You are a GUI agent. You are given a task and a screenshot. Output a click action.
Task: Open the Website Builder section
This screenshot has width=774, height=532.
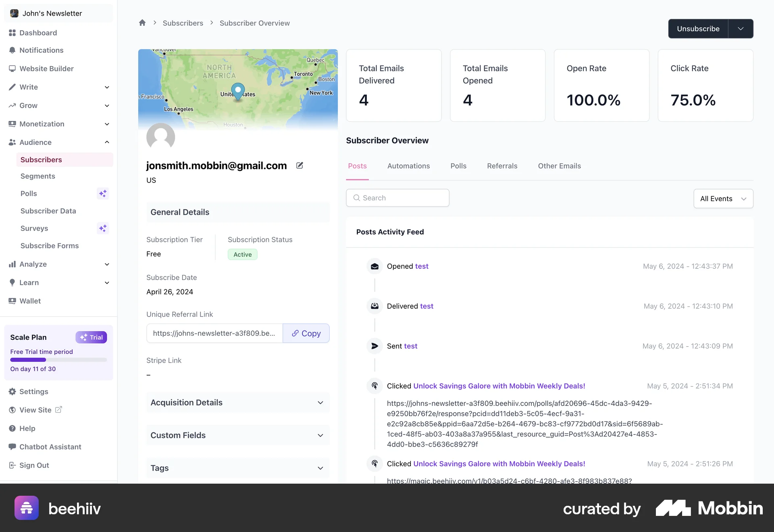point(46,69)
